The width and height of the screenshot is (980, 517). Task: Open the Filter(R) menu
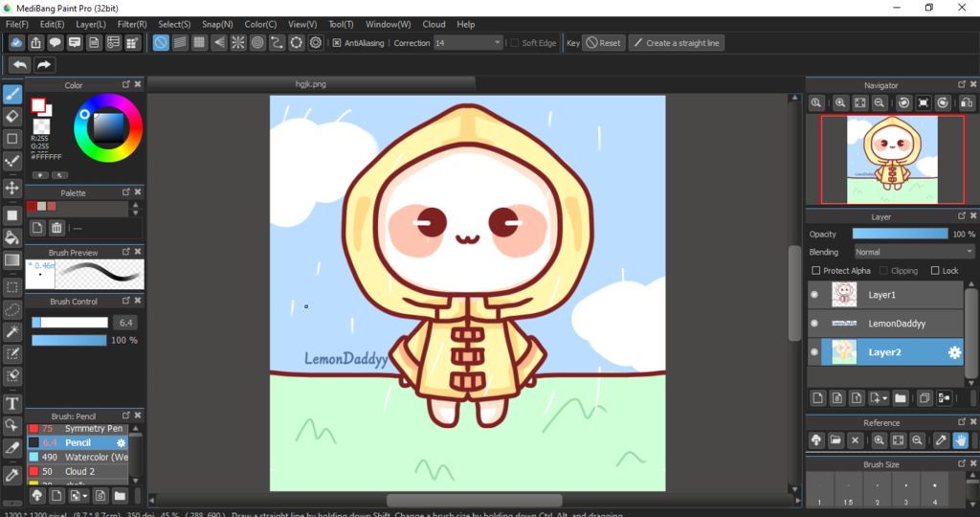click(132, 24)
